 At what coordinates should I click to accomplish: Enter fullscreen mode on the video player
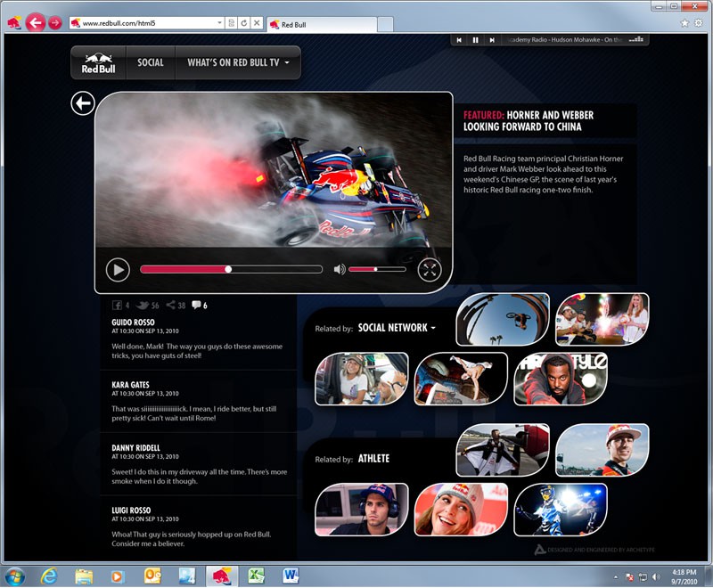point(430,269)
